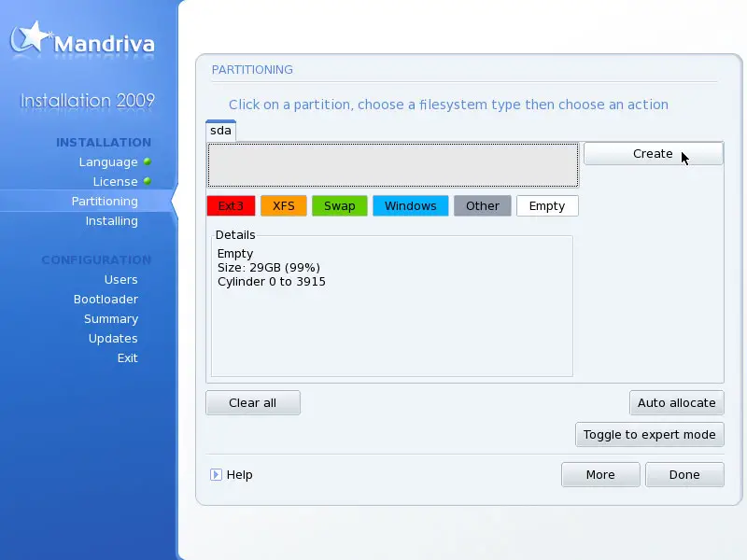The image size is (747, 560).
Task: Click the green dot beside License
Action: (148, 181)
